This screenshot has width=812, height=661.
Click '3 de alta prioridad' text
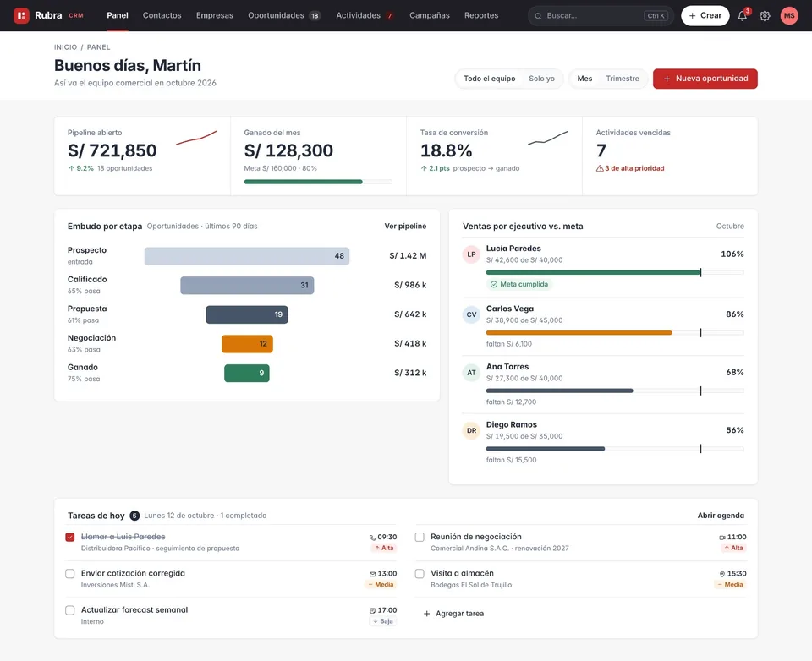(634, 168)
